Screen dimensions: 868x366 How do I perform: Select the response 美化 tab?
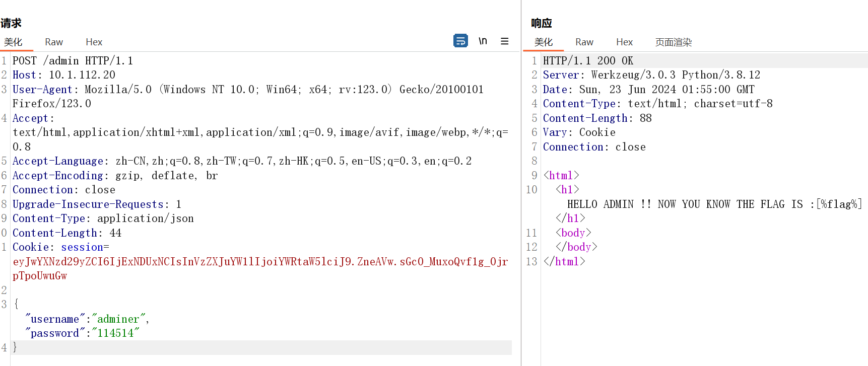click(544, 42)
